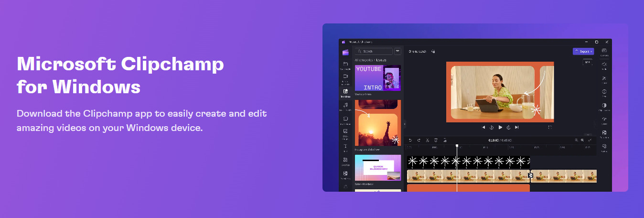The image size is (644, 218).
Task: Open the Transitions panel in left sidebar
Action: (x=345, y=175)
